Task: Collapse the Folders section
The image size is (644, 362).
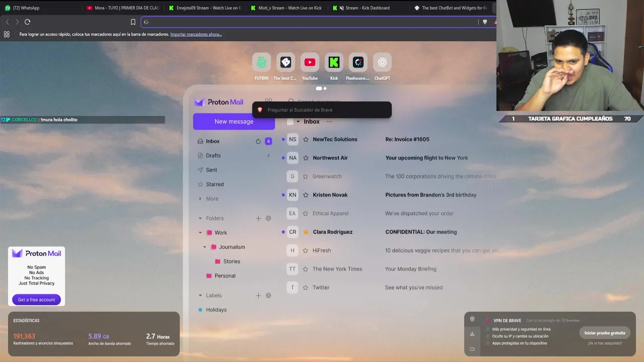Action: (x=200, y=218)
